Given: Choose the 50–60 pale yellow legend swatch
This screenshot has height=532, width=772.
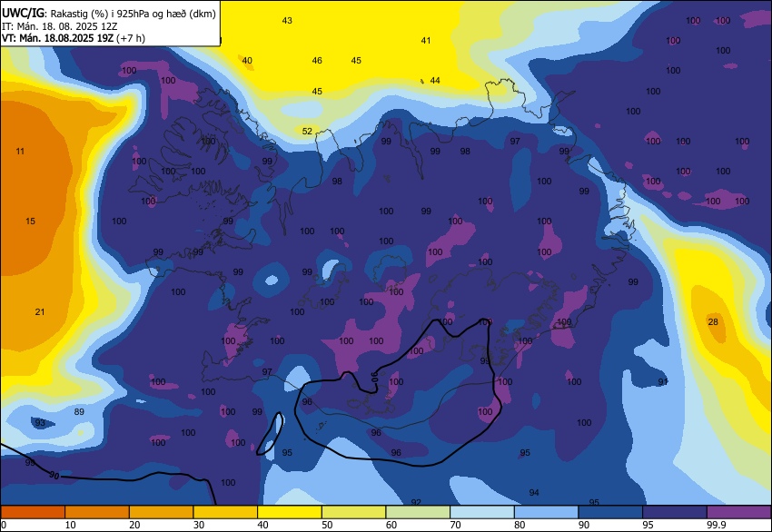Looking at the screenshot, I should (353, 512).
